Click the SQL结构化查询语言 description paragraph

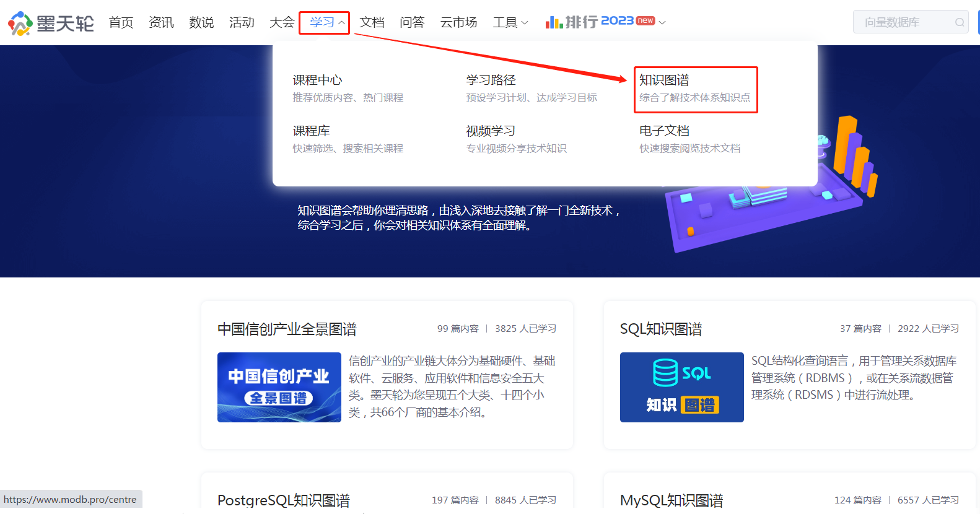pos(854,378)
